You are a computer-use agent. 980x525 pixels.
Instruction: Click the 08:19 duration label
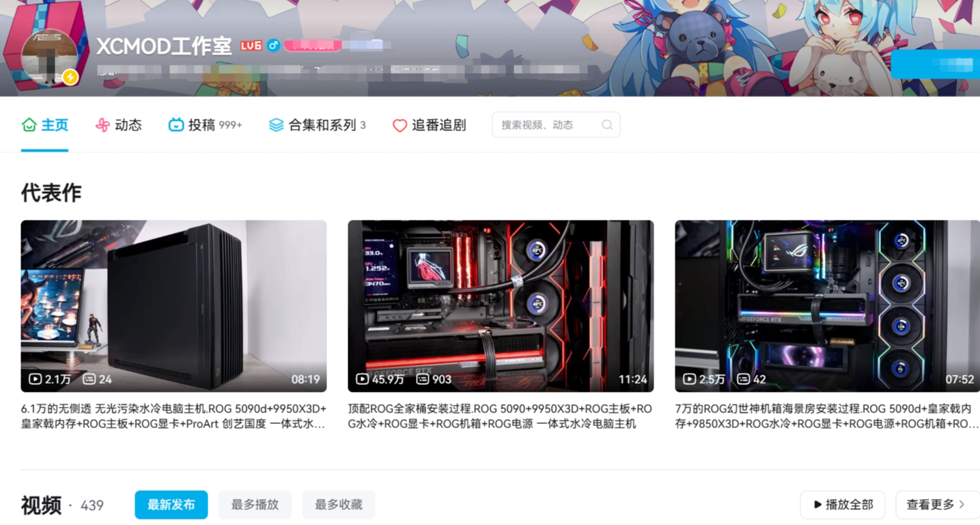point(305,379)
